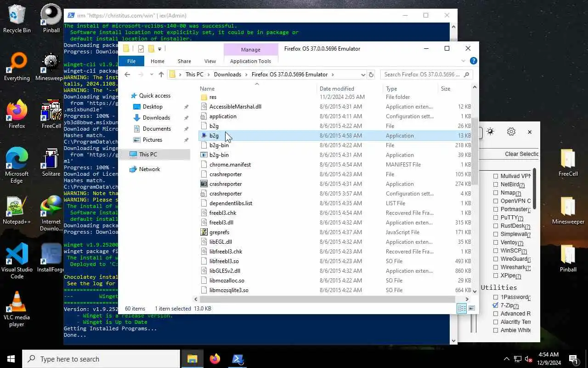Check the RustDesk checkbox

click(x=496, y=226)
